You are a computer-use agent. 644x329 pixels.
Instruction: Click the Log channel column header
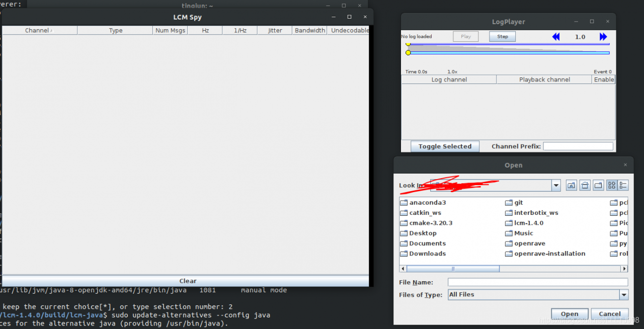click(449, 80)
